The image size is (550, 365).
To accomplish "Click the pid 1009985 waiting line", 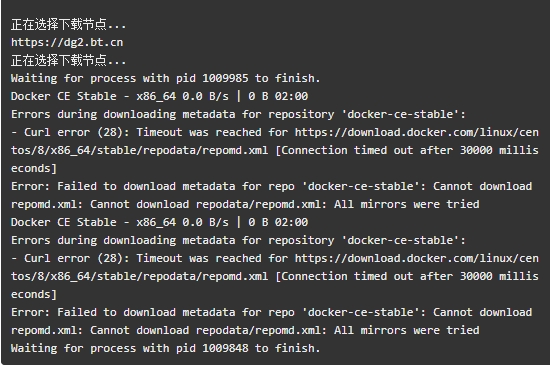I will click(x=166, y=78).
